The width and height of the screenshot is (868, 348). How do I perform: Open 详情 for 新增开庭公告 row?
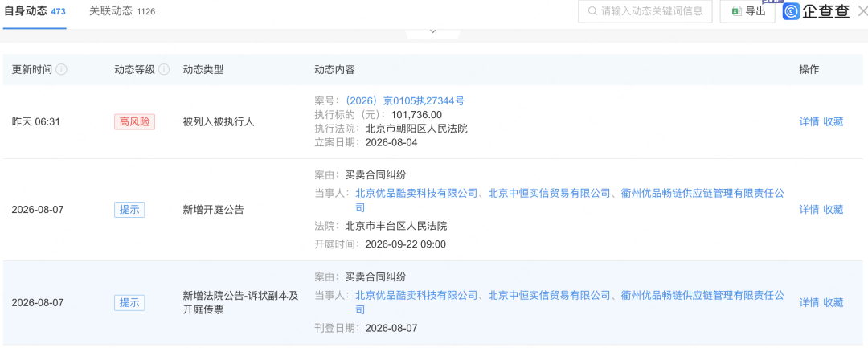[x=809, y=209]
